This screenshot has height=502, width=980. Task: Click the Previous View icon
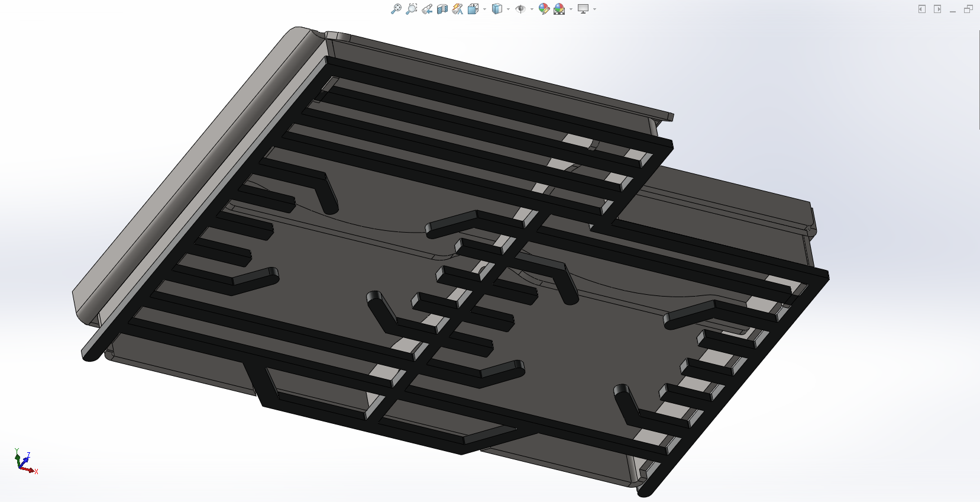(x=427, y=9)
